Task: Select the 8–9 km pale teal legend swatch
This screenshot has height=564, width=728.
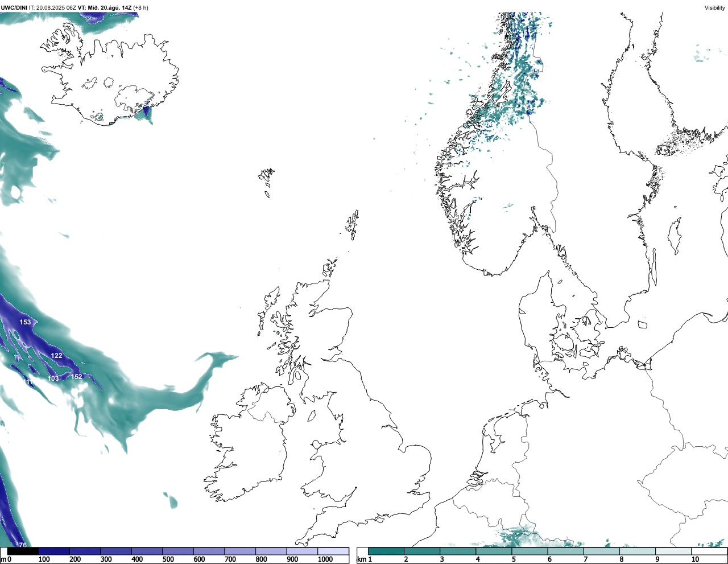Action: pos(638,551)
